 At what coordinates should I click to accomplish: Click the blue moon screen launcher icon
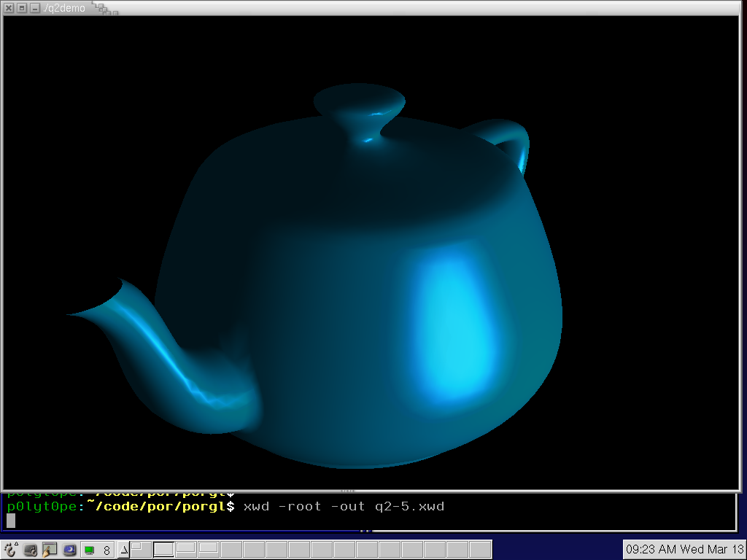pyautogui.click(x=69, y=550)
